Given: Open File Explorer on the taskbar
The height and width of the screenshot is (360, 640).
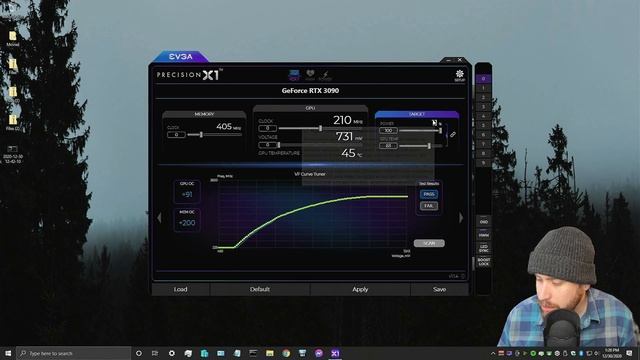Looking at the screenshot, I should pyautogui.click(x=270, y=353).
